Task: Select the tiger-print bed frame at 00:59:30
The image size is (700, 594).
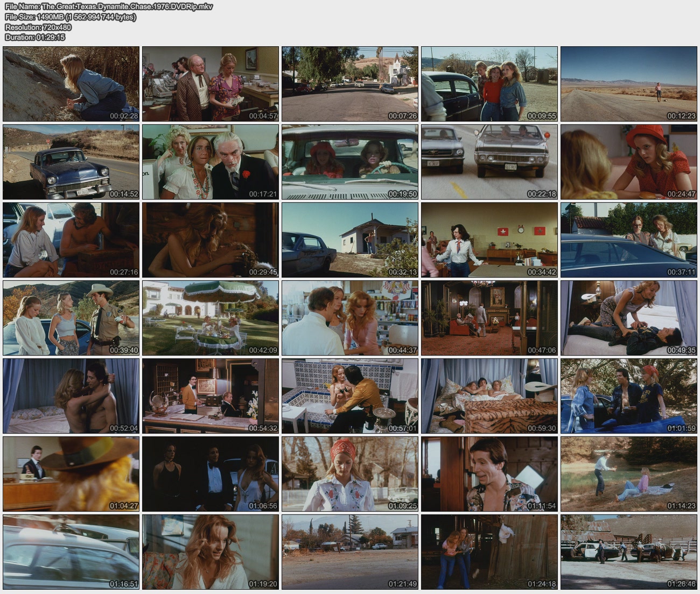Action: pyautogui.click(x=489, y=396)
